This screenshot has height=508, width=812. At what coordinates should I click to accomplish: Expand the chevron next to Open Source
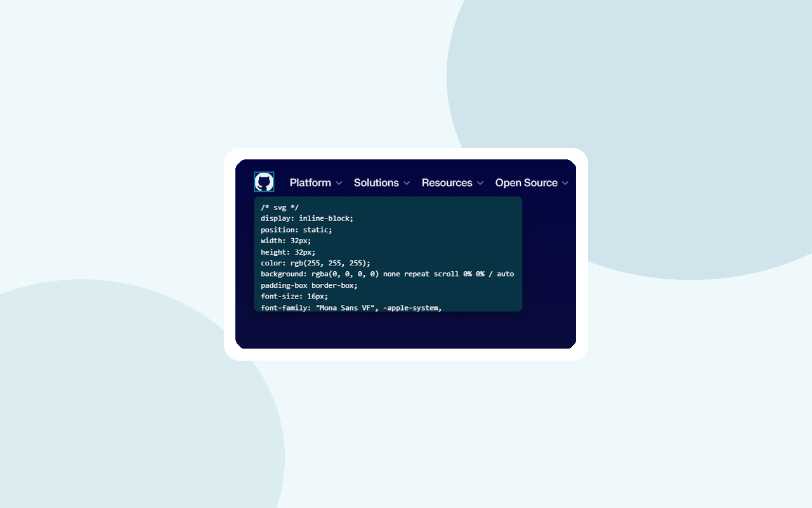pyautogui.click(x=565, y=183)
